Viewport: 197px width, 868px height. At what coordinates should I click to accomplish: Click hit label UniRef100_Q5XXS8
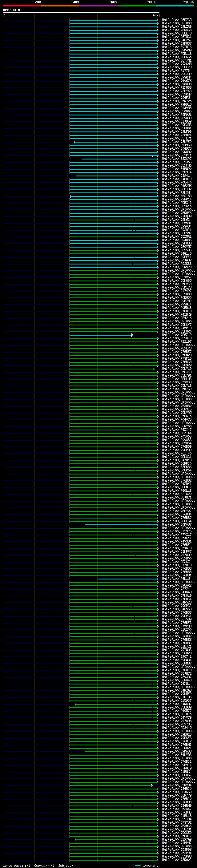176,382
